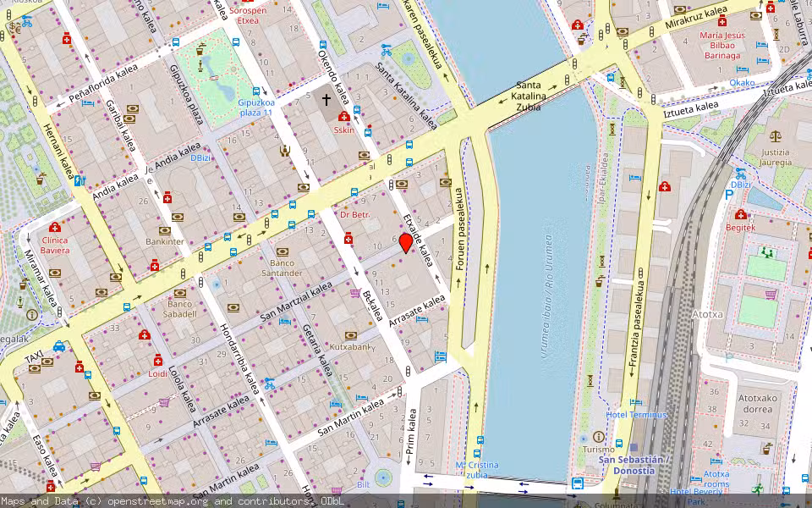
Task: Select the Sskin pharmacy icon
Action: click(343, 117)
